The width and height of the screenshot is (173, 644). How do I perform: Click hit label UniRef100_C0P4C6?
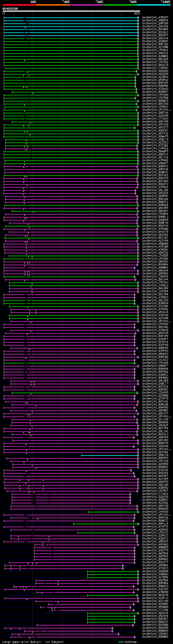tap(155, 149)
